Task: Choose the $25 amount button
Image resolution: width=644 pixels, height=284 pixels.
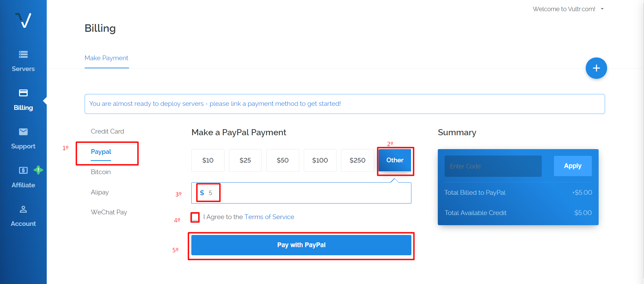Action: coord(245,160)
